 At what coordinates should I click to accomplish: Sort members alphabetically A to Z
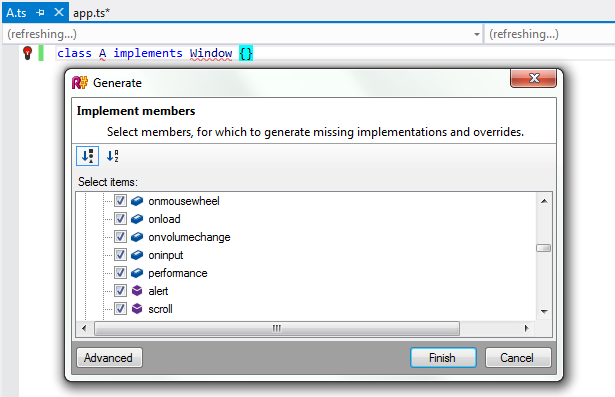pos(113,156)
